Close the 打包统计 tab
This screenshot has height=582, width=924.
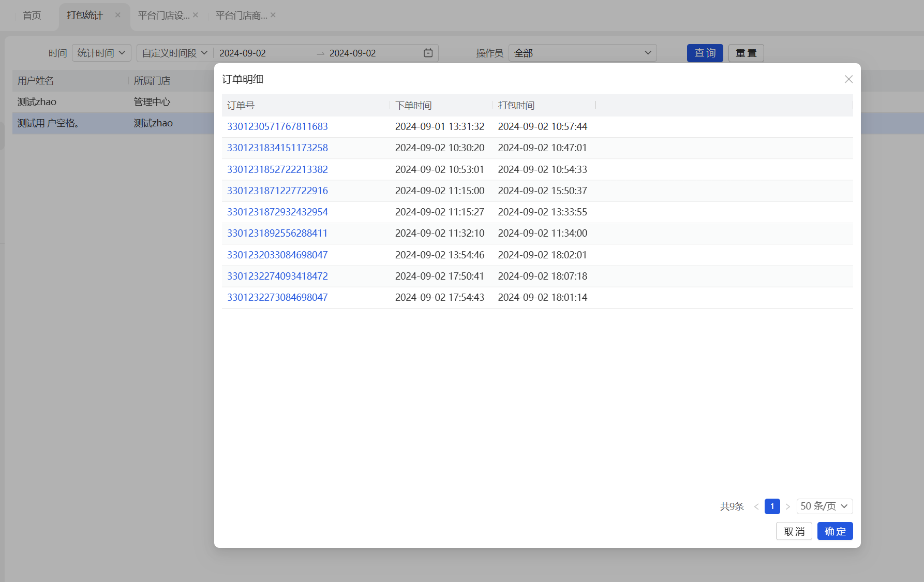pos(118,15)
